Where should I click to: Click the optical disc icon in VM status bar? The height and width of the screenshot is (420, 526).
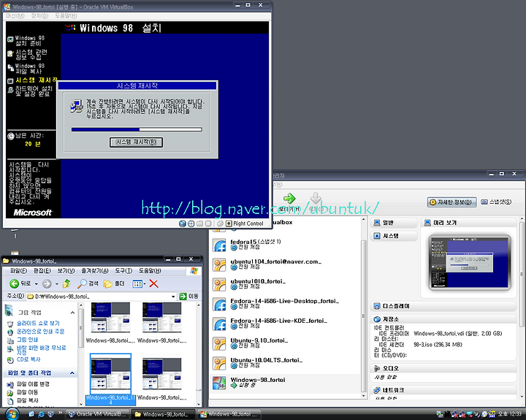(191, 224)
